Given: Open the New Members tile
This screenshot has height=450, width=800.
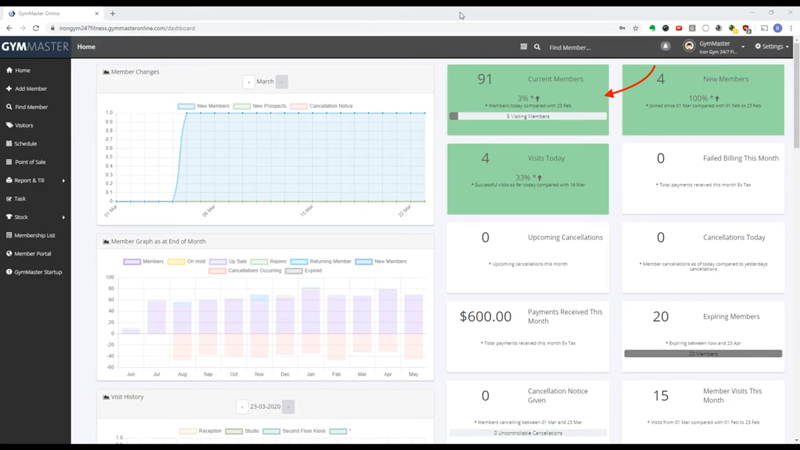Looking at the screenshot, I should (x=703, y=99).
